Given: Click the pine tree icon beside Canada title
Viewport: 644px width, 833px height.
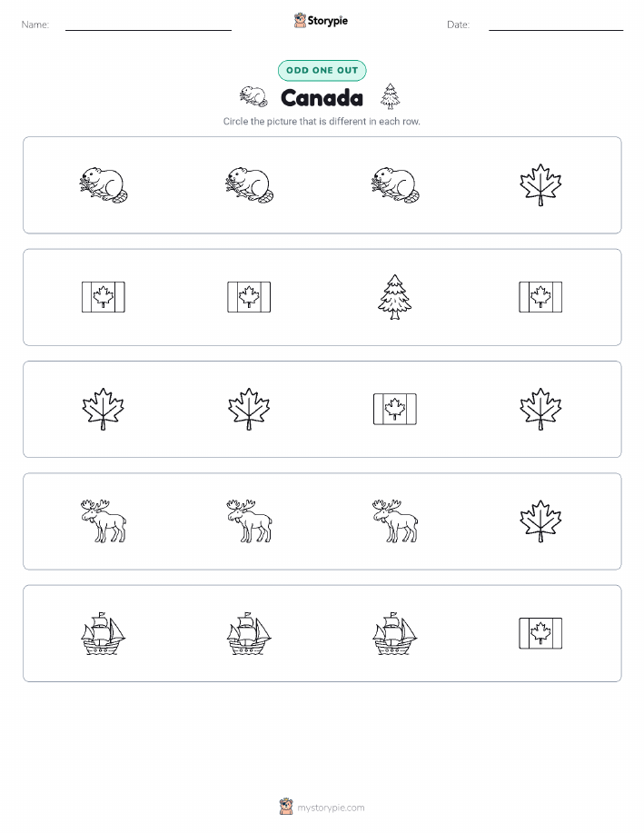Looking at the screenshot, I should coord(390,96).
